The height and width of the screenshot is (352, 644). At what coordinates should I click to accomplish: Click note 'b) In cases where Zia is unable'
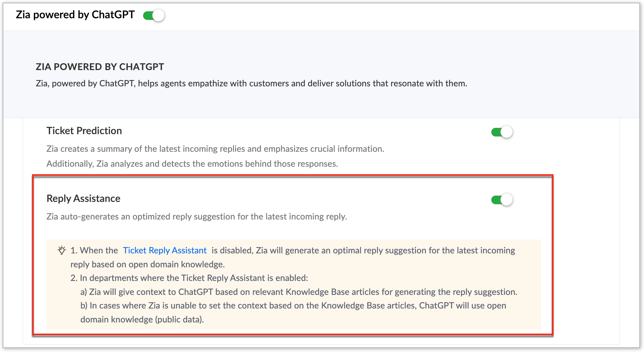tap(139, 306)
